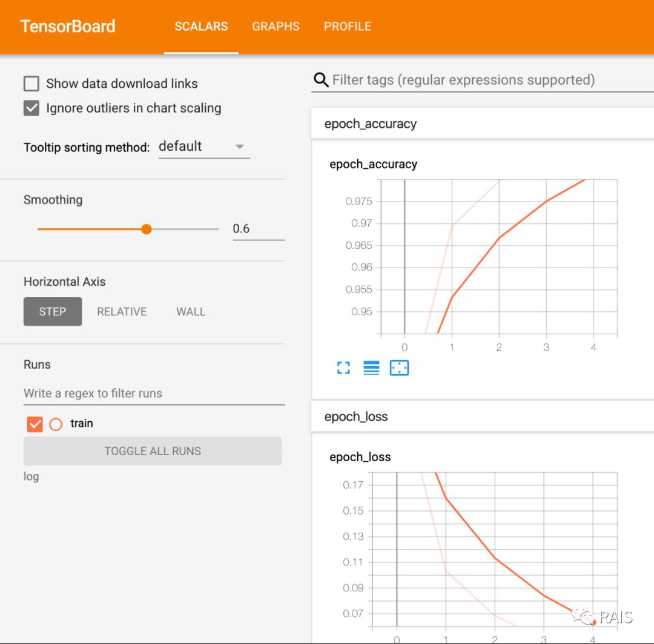Select WALL horizontal axis
Viewport: 654px width, 644px height.
click(x=191, y=311)
